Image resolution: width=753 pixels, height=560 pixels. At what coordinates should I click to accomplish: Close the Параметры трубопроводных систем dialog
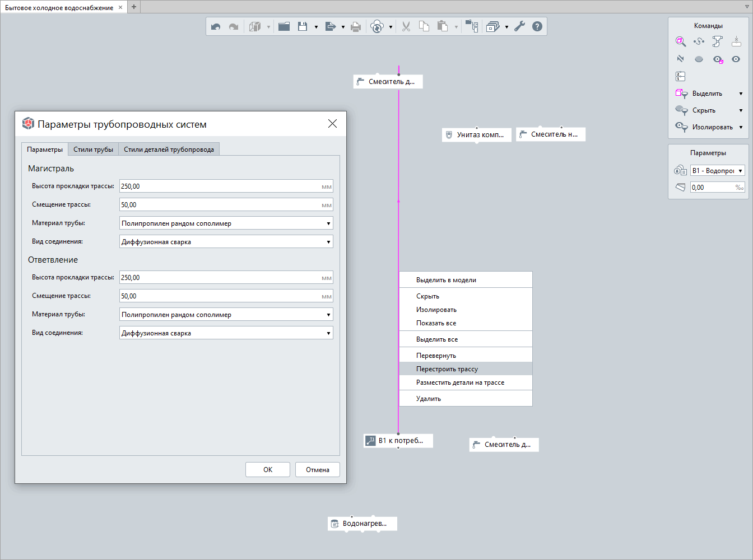(332, 124)
